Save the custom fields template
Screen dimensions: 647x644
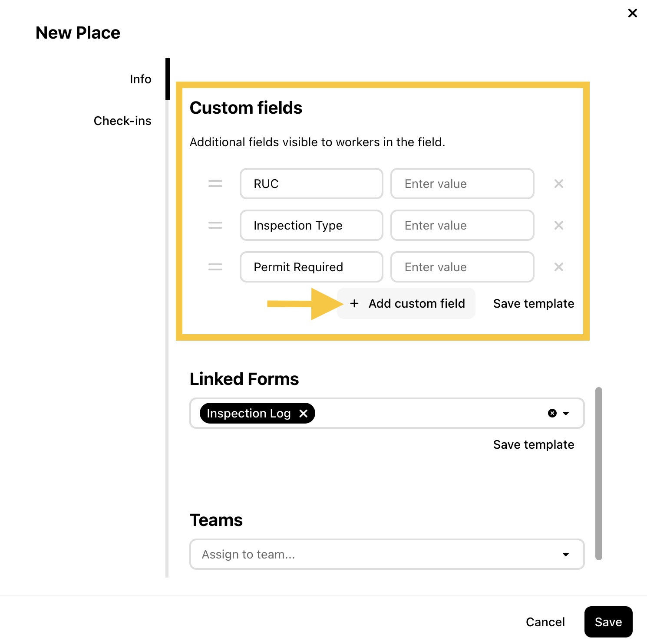coord(534,303)
